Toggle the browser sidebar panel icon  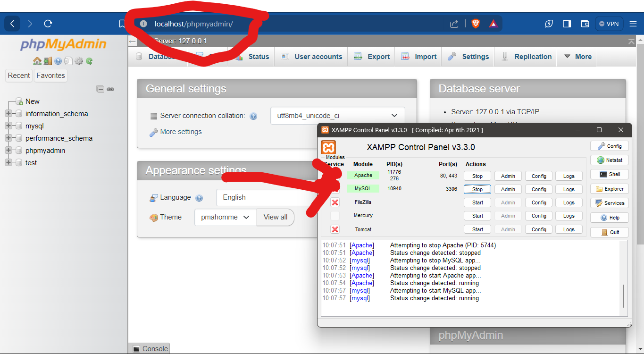pos(567,24)
